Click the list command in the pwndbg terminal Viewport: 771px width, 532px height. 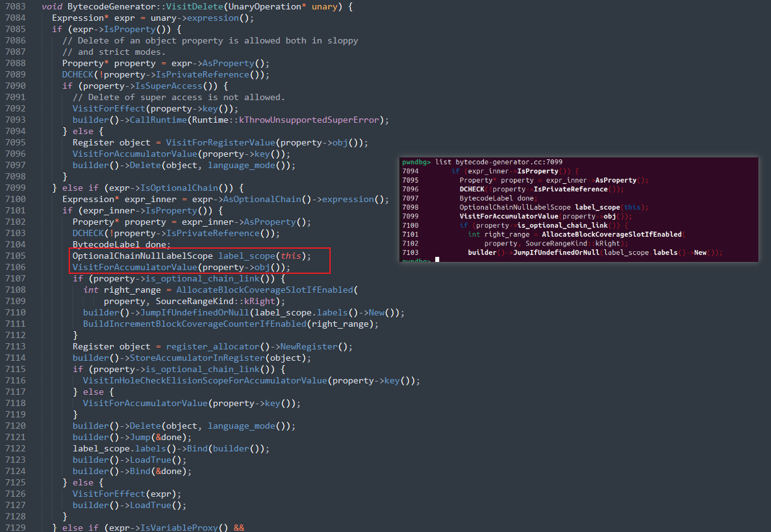(443, 162)
